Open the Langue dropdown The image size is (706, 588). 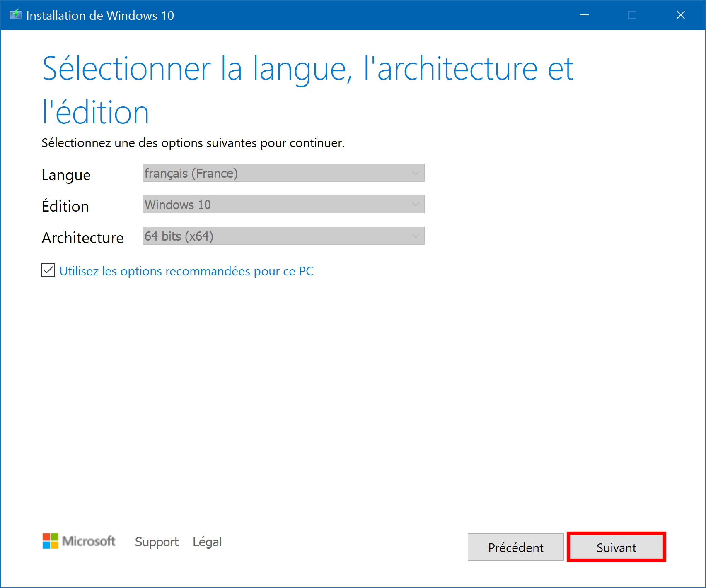[283, 173]
